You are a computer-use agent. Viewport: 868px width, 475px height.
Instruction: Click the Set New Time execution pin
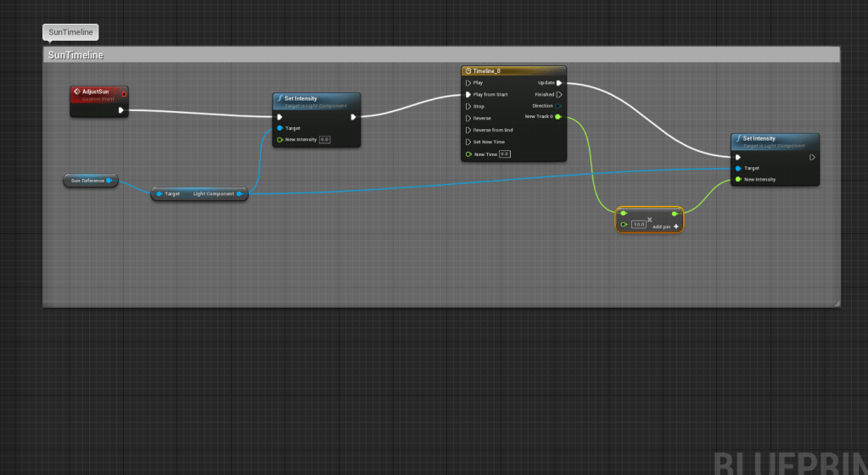pos(468,142)
